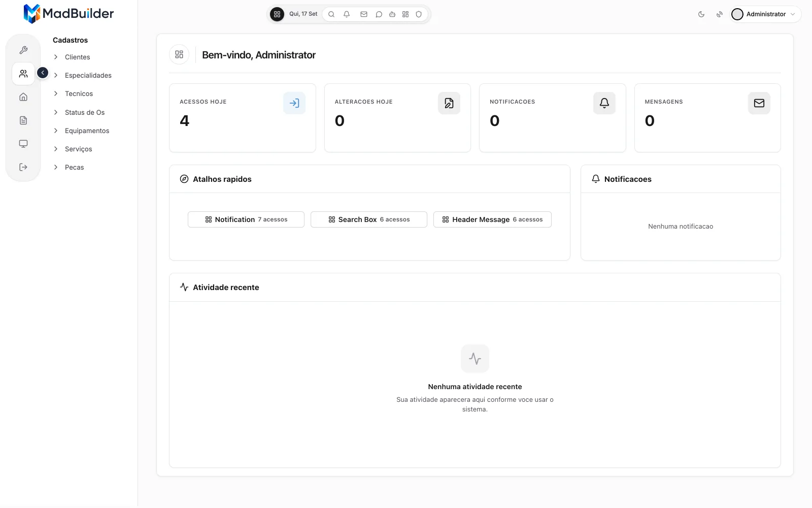This screenshot has width=812, height=508.
Task: Click the shield icon in the top toolbar
Action: coord(419,14)
